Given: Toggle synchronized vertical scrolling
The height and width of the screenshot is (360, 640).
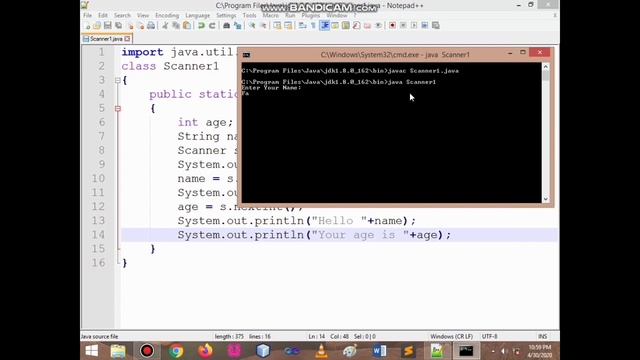Looking at the screenshot, I should [278, 26].
